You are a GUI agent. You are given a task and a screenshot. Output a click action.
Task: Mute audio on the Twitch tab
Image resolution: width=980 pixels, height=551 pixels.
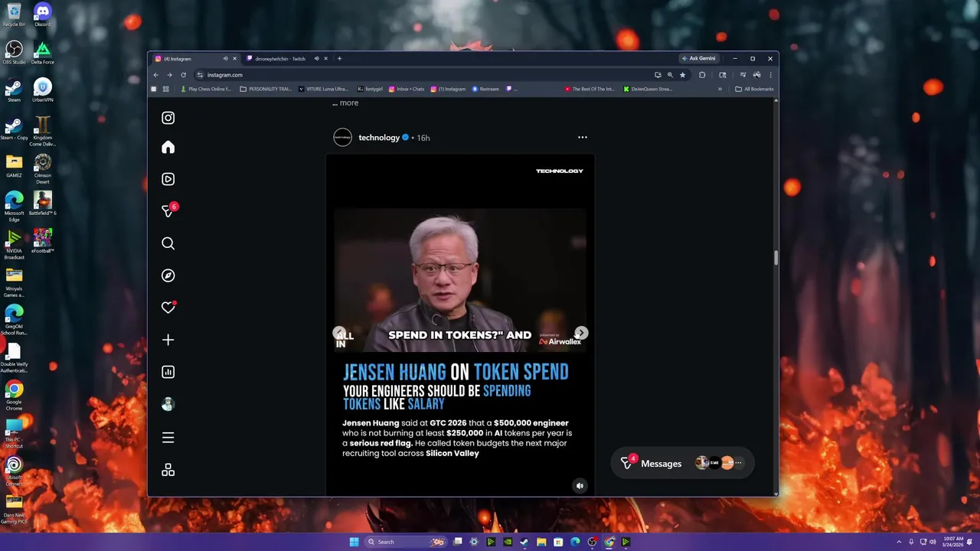(x=316, y=58)
